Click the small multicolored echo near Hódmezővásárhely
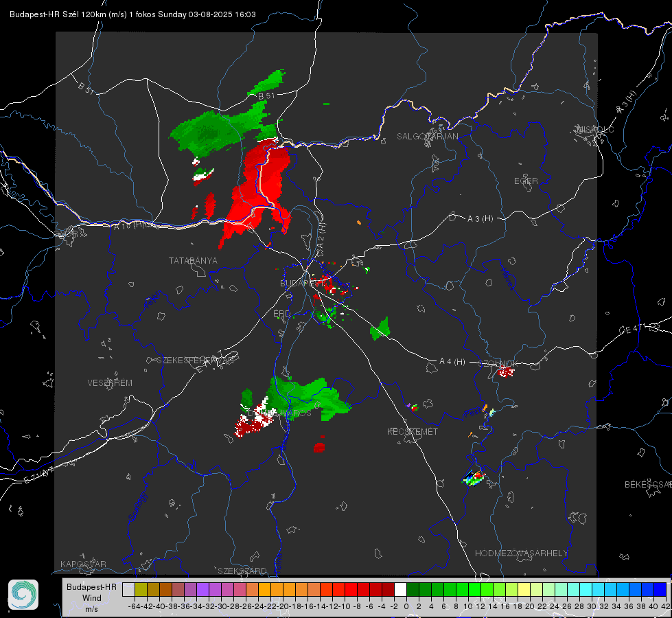The width and height of the screenshot is (672, 618). click(x=474, y=477)
